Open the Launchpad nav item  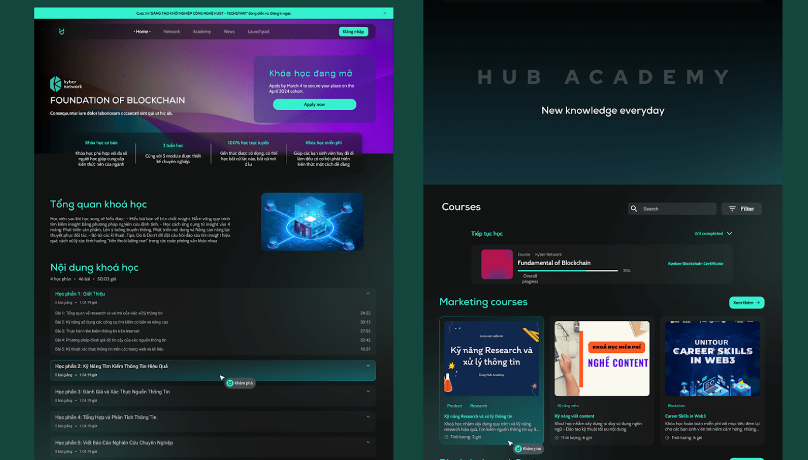(258, 31)
